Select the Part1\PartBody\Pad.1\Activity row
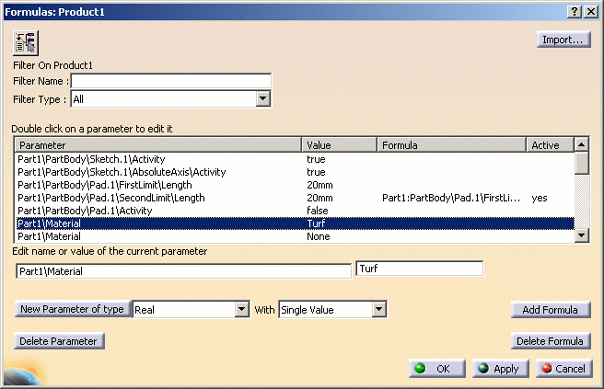The image size is (604, 389). tap(295, 211)
